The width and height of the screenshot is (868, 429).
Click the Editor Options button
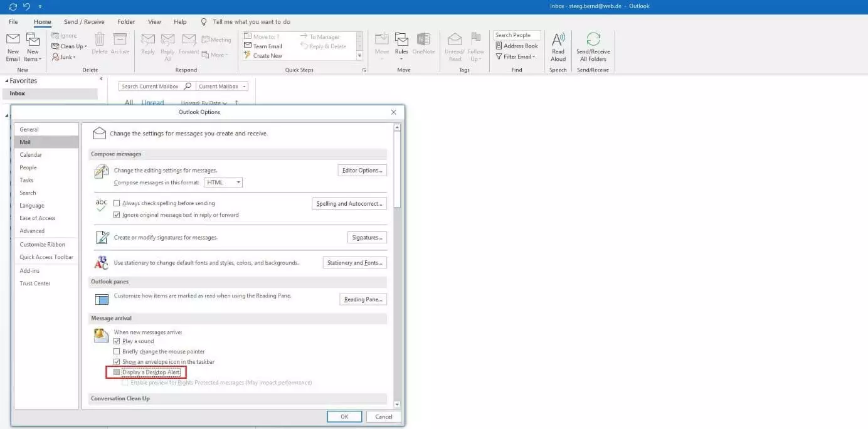(x=362, y=171)
